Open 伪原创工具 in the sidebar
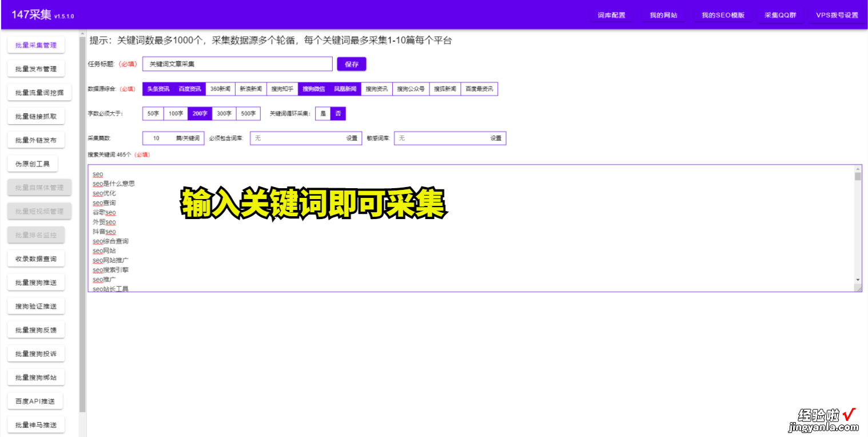This screenshot has width=868, height=437. click(33, 164)
